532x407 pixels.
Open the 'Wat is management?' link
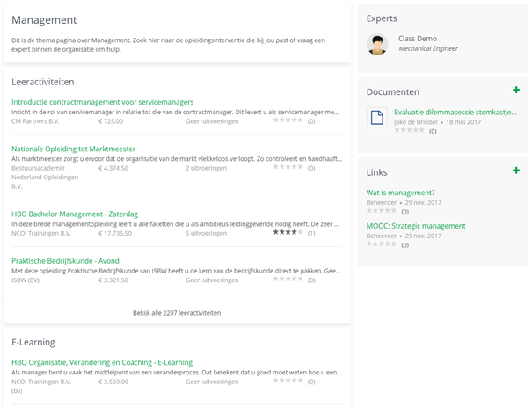[x=400, y=193]
